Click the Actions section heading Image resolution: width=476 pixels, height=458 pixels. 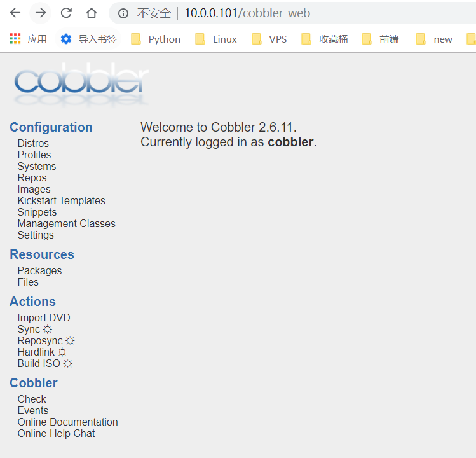pyautogui.click(x=33, y=302)
